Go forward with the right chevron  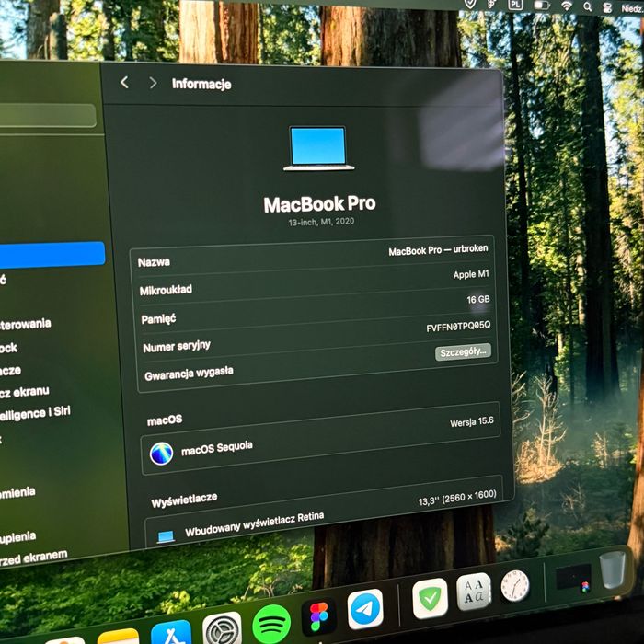point(153,83)
